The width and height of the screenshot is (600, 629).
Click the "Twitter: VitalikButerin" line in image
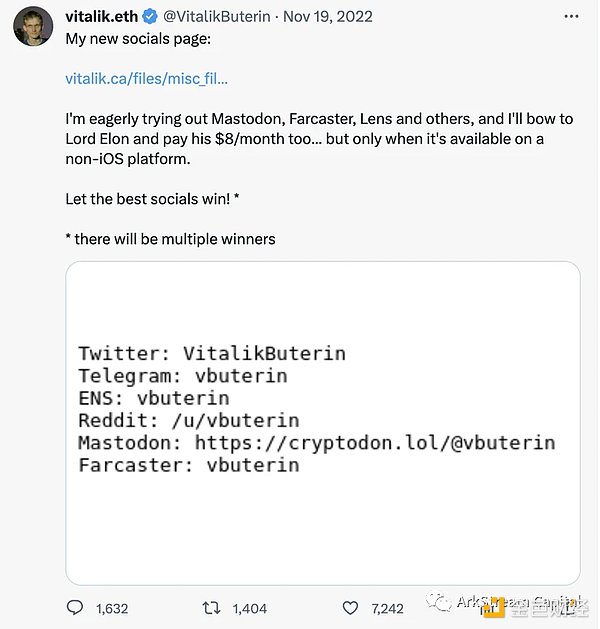[212, 353]
